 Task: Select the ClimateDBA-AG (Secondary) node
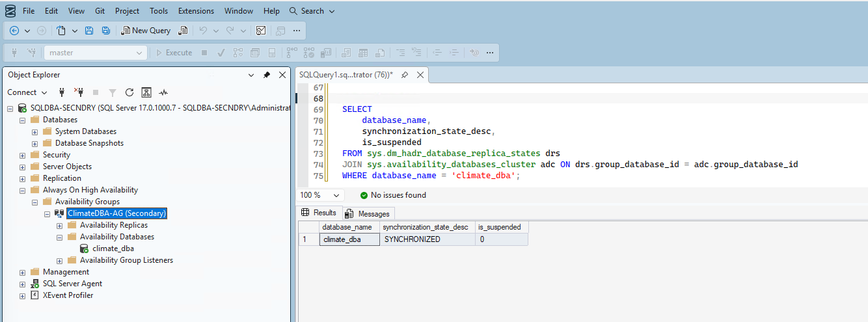coord(116,213)
